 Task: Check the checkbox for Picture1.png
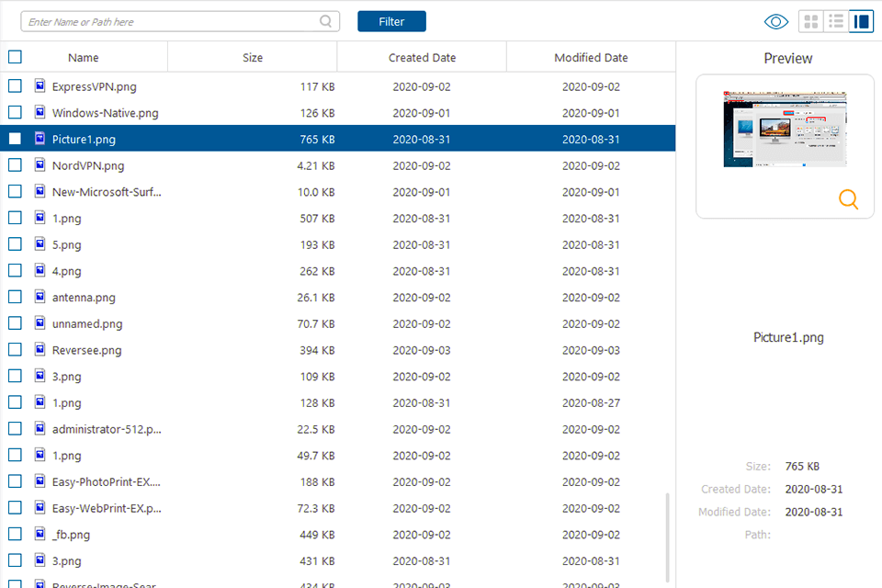[15, 139]
